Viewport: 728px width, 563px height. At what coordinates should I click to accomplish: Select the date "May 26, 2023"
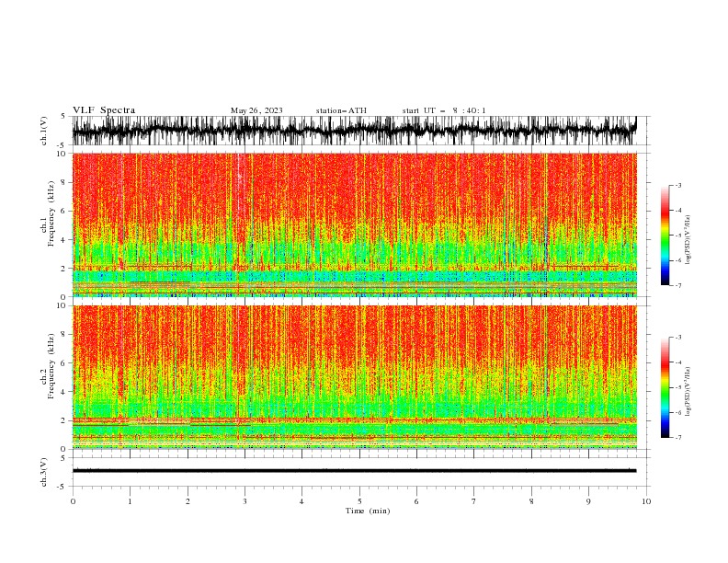[256, 110]
